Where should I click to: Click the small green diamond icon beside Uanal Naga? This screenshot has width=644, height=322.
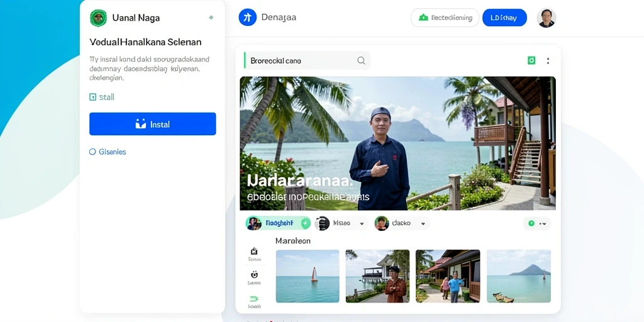coord(211,18)
